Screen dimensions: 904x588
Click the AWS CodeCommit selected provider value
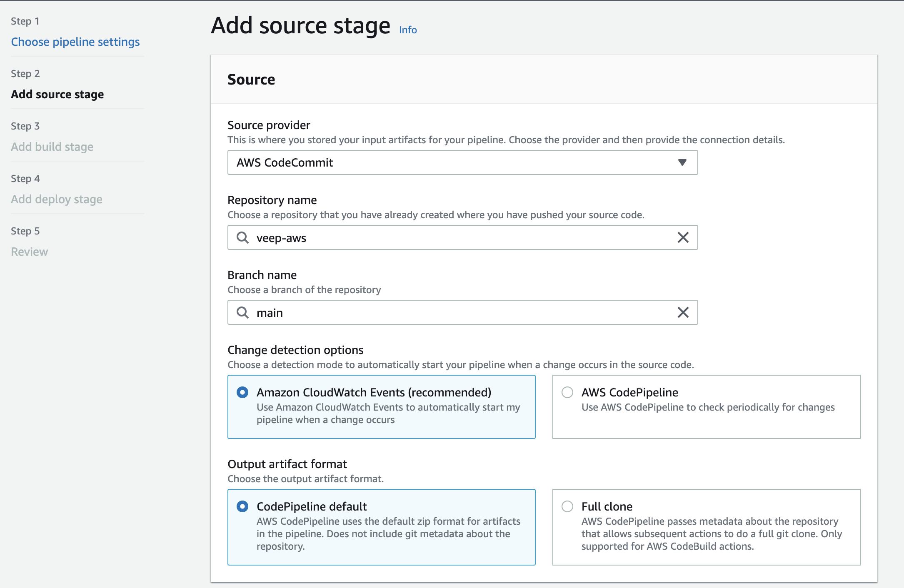click(285, 162)
